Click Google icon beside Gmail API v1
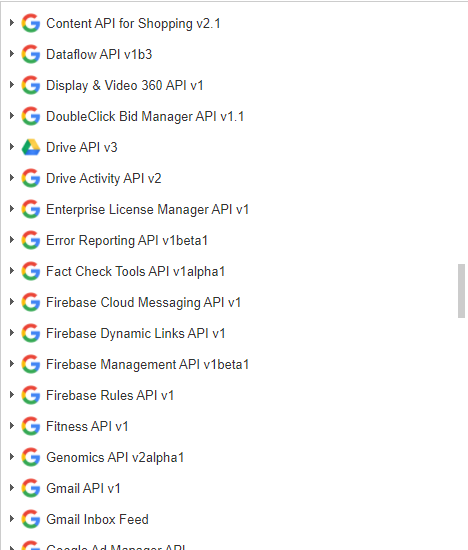 31,488
